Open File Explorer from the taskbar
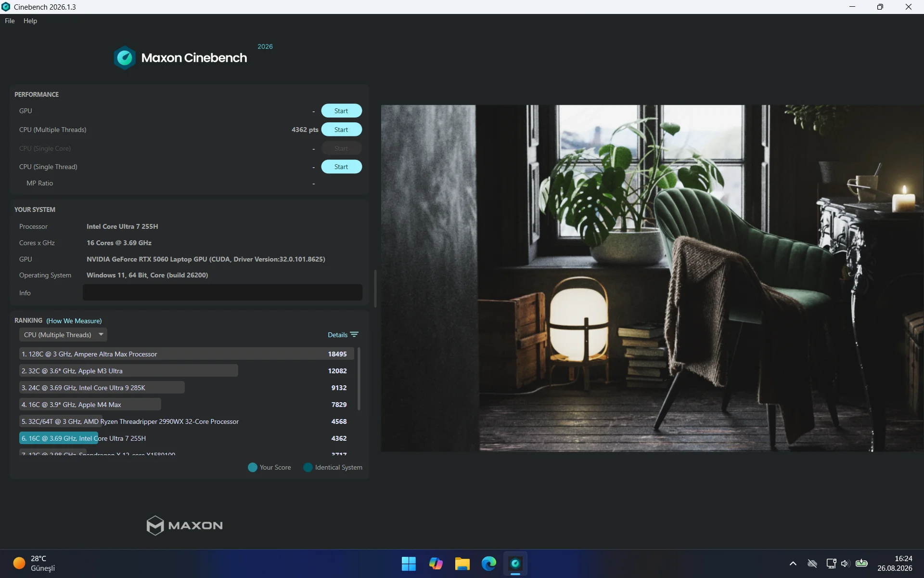Viewport: 924px width, 578px height. tap(462, 564)
